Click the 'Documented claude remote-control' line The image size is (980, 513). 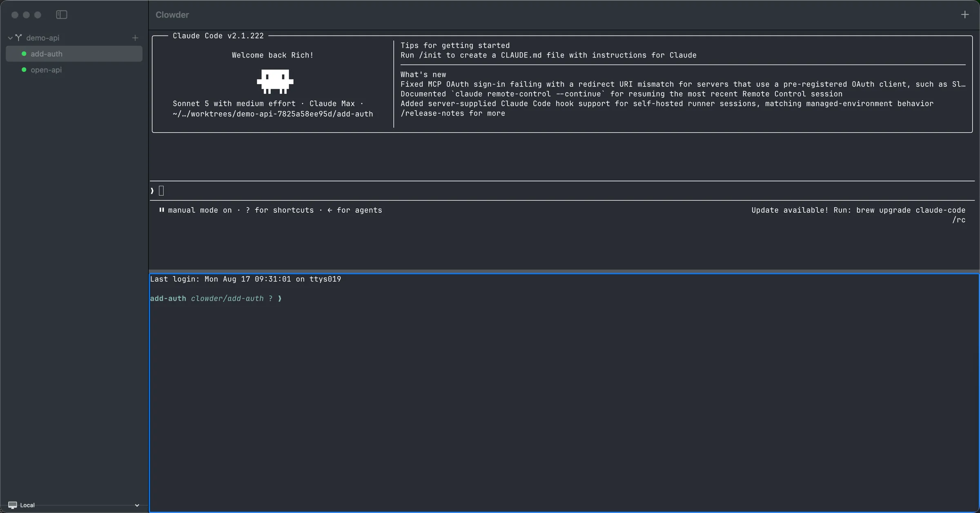[621, 94]
